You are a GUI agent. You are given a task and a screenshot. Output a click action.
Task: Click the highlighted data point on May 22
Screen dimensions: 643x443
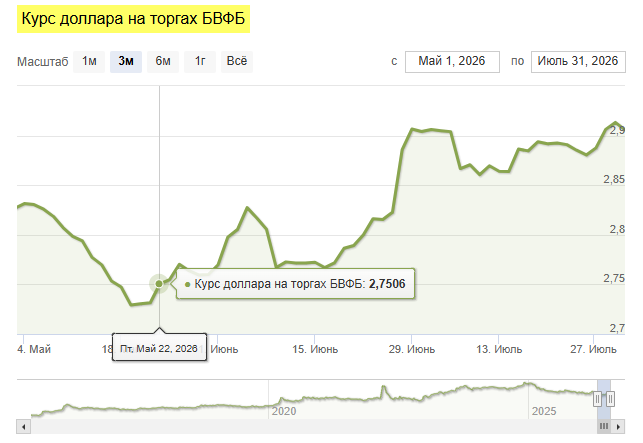point(159,283)
